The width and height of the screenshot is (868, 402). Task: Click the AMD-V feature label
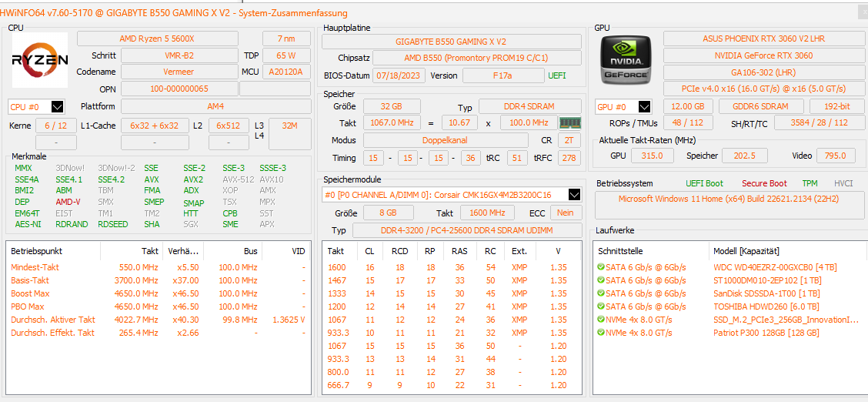coord(68,202)
